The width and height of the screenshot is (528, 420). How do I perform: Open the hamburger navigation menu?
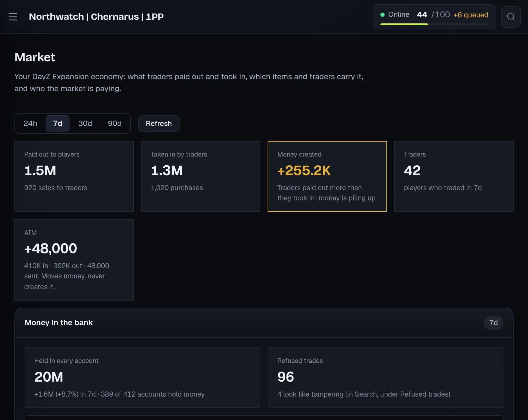(13, 17)
